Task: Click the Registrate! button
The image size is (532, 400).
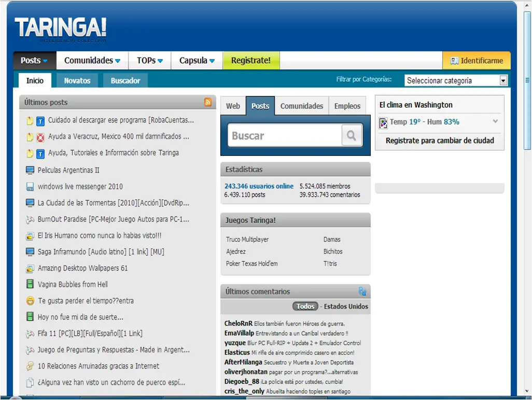Action: point(251,60)
